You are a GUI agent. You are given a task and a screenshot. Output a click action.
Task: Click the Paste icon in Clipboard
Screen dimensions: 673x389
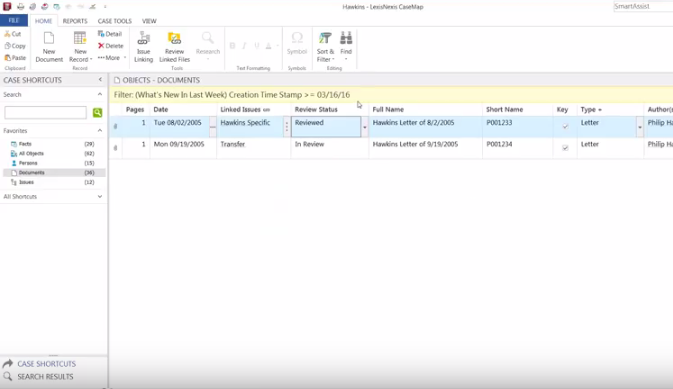point(8,58)
